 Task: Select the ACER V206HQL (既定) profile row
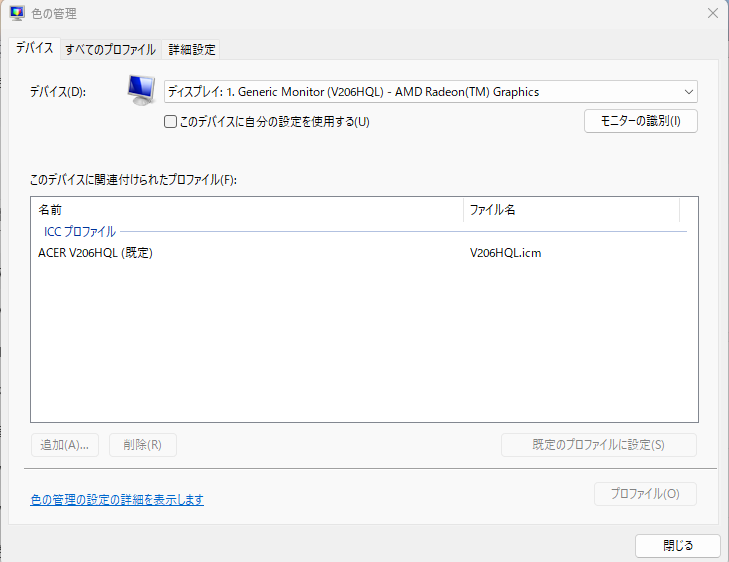(x=359, y=253)
